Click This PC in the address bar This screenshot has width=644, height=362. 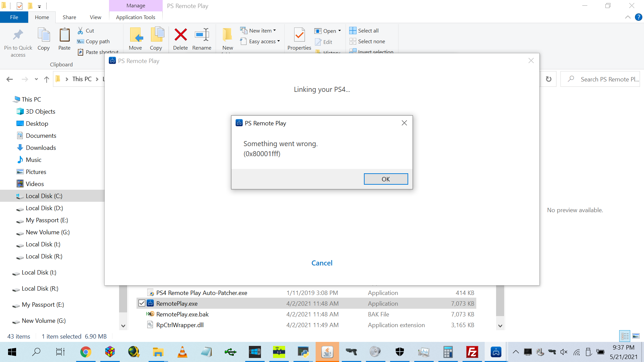pos(82,79)
